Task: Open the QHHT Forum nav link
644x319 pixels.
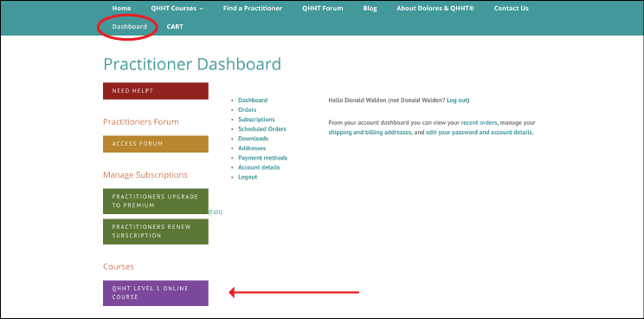Action: pos(322,8)
